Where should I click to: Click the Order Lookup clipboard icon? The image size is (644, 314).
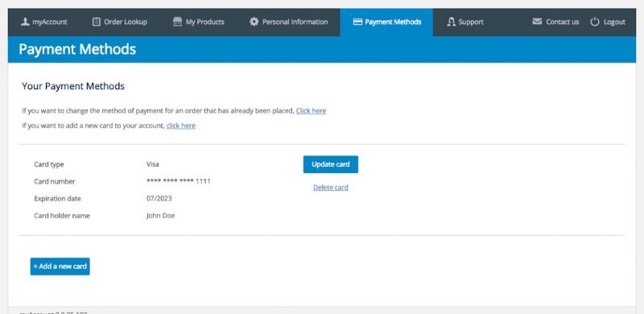(x=96, y=22)
